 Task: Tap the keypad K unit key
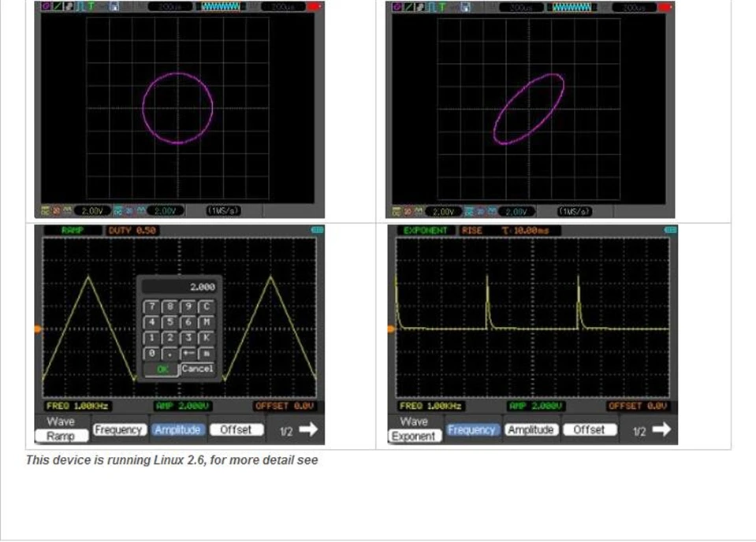pos(207,338)
